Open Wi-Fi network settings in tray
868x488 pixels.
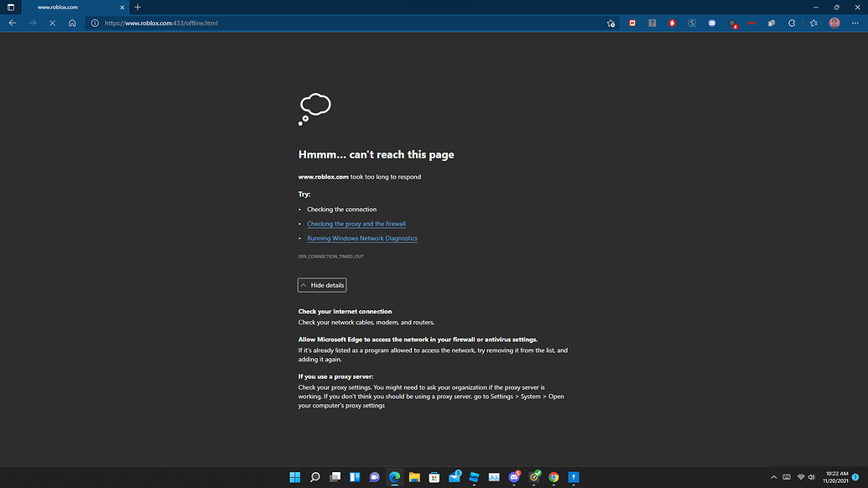800,477
